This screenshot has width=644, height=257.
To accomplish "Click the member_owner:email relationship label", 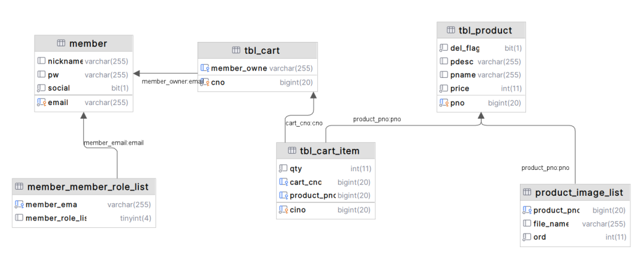I will [173, 82].
